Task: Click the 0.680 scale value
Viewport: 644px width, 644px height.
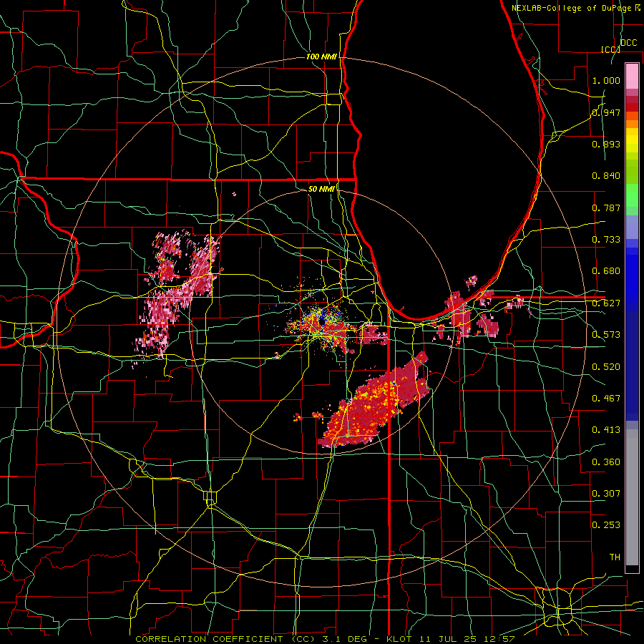Action: click(x=606, y=271)
